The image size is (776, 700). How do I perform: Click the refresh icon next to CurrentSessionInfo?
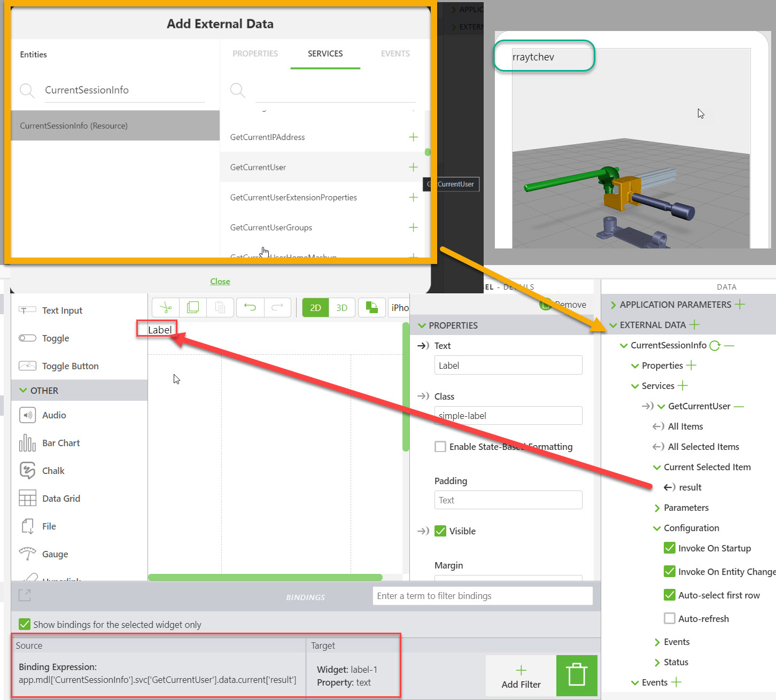click(x=715, y=345)
